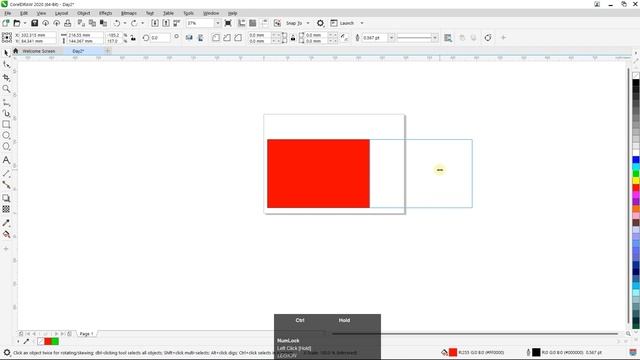Select the Zoom tool in toolbox
Screen dimensions: 640x360
(x=6, y=89)
